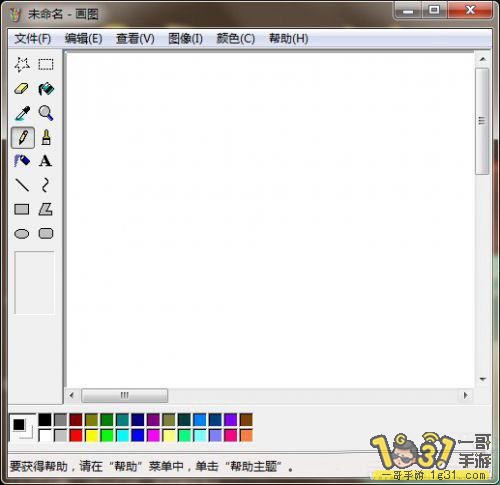Screen dimensions: 500x485
Task: Select the rectangular selection tool
Action: [46, 64]
